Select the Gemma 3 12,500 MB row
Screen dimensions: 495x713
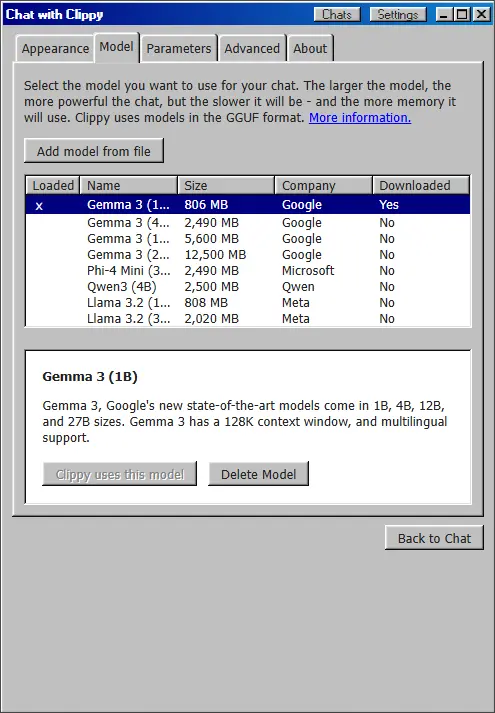coord(248,255)
